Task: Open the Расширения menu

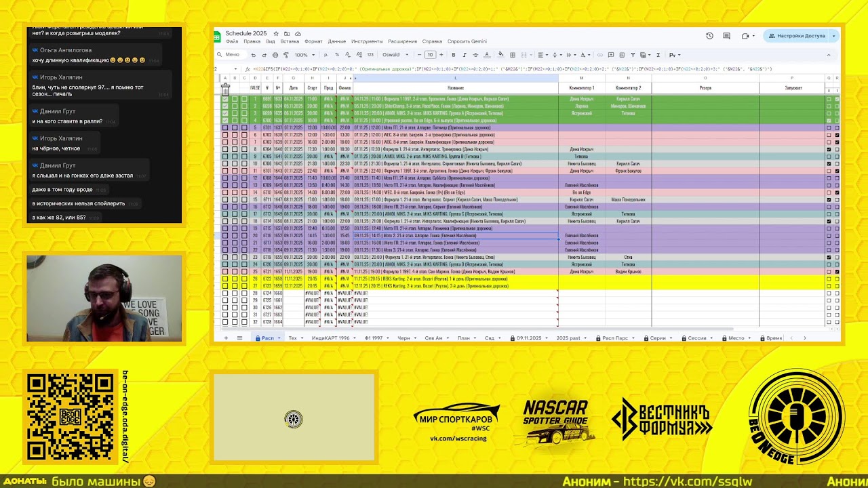Action: coord(403,41)
